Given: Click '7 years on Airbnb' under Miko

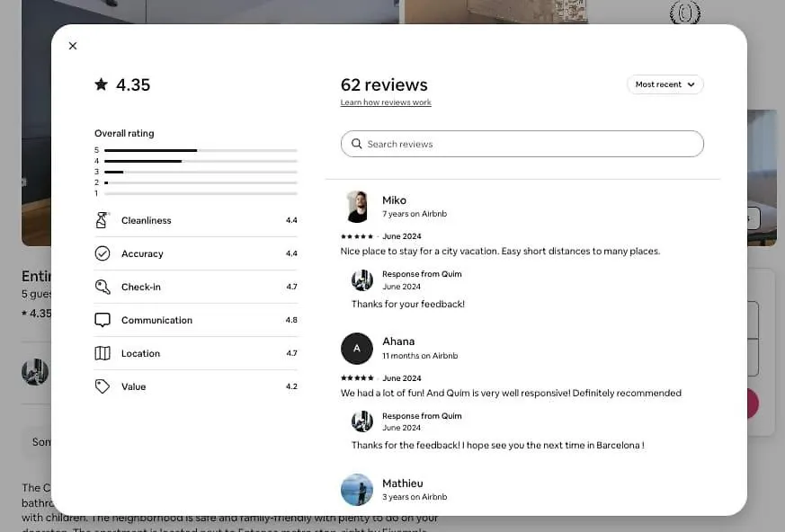Looking at the screenshot, I should click(x=415, y=214).
